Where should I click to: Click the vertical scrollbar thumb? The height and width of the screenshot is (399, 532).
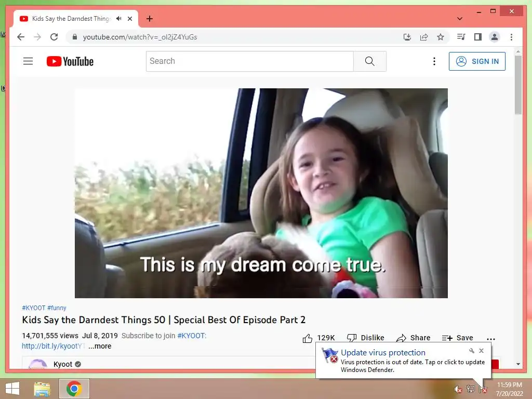coord(518,85)
